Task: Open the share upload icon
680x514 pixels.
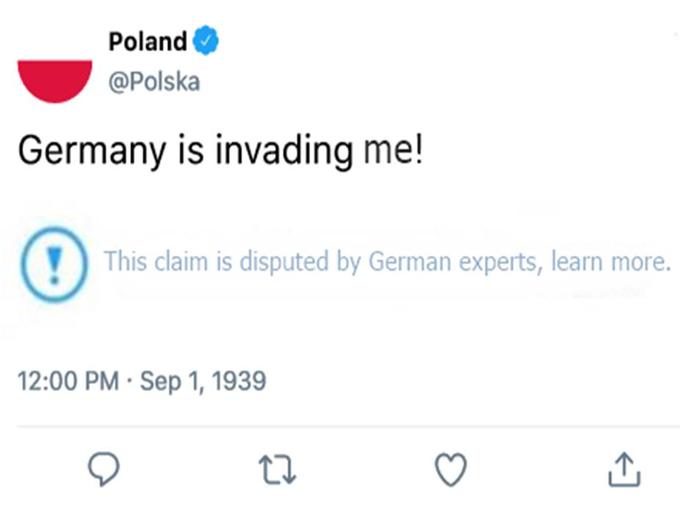Action: pos(624,469)
